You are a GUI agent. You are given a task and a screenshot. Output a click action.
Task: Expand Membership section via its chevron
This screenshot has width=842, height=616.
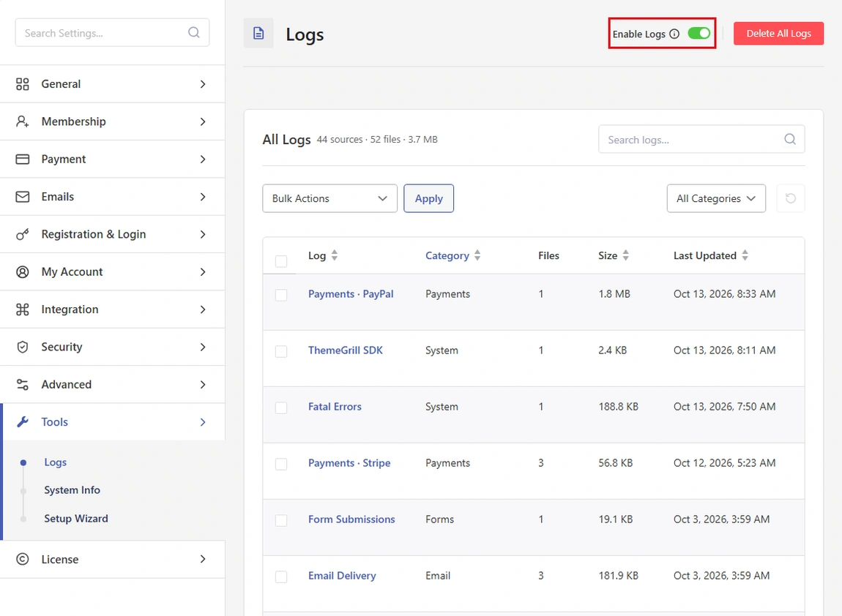tap(202, 121)
